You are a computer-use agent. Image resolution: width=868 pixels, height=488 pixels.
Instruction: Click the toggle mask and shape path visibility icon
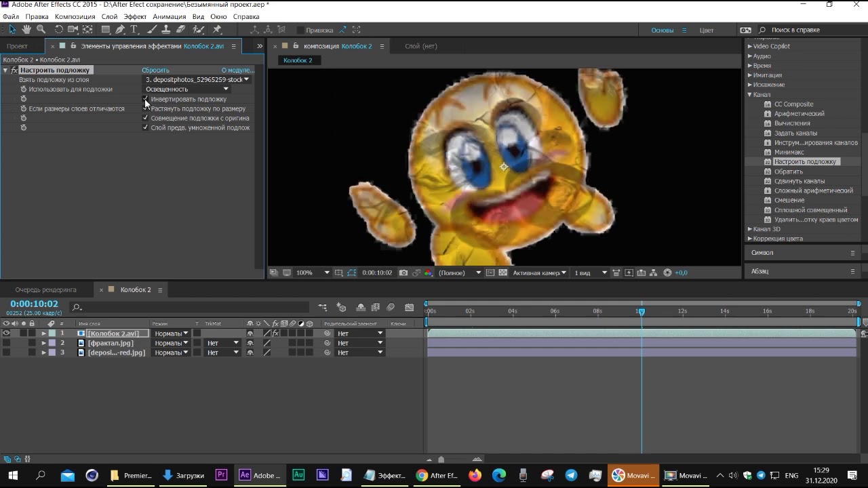pos(351,272)
